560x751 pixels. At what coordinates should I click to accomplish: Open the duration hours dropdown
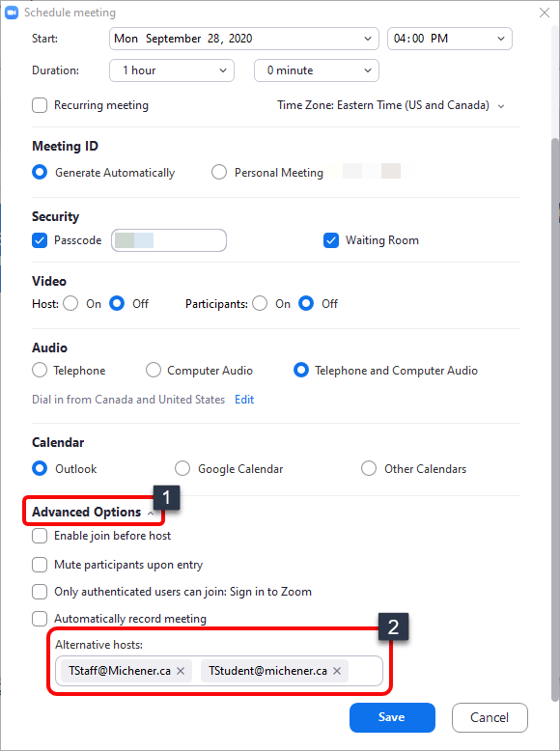tap(172, 70)
